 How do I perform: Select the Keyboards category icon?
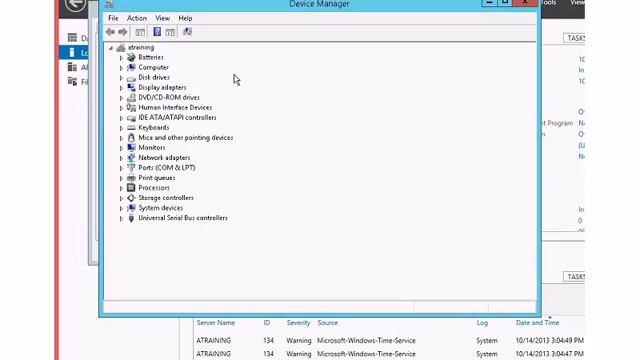click(x=131, y=128)
